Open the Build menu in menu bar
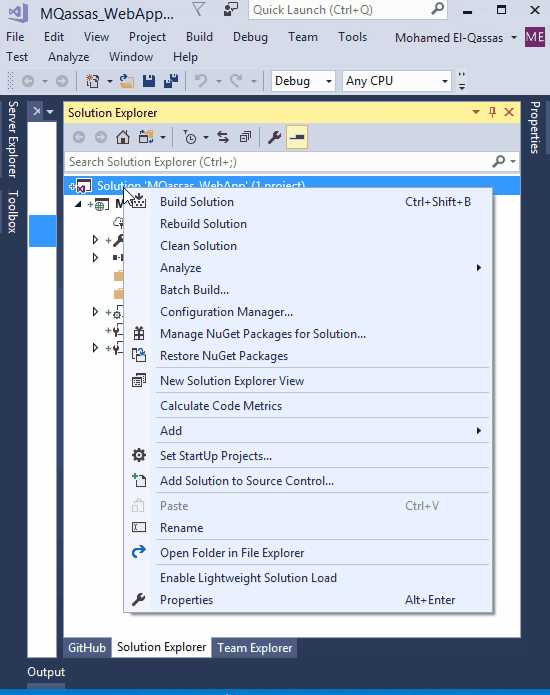 199,37
